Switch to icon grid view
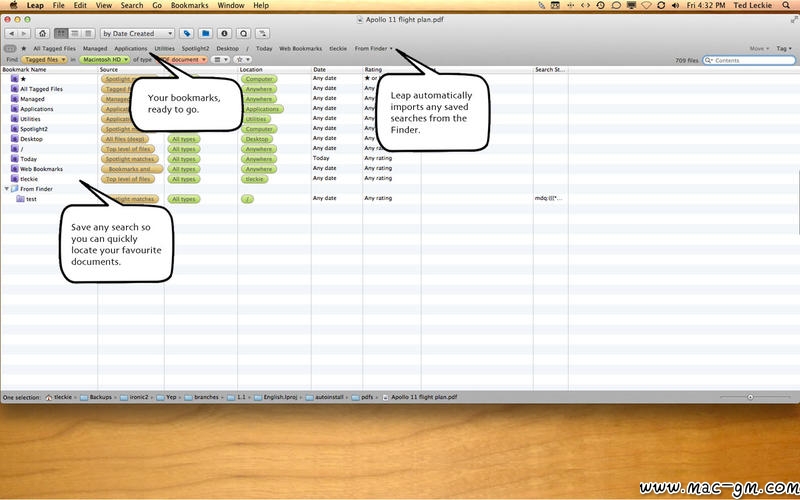This screenshot has width=800, height=500. pyautogui.click(x=61, y=33)
